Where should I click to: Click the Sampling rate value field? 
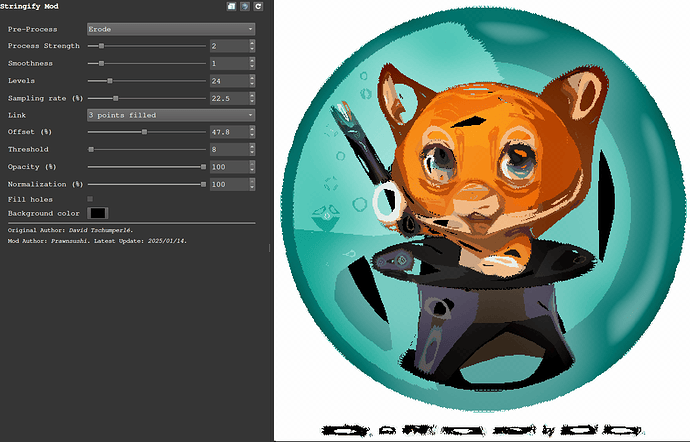coord(227,98)
